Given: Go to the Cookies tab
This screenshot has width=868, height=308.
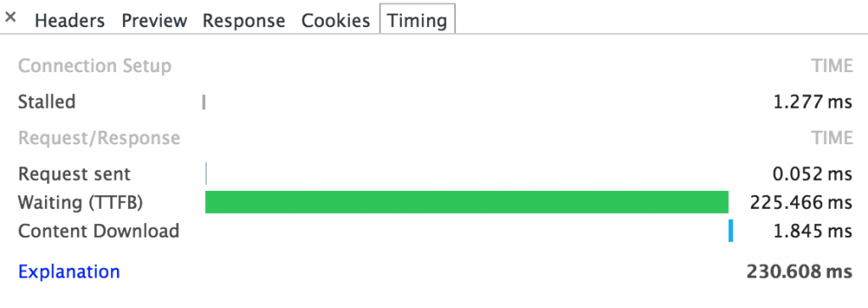Looking at the screenshot, I should point(336,20).
